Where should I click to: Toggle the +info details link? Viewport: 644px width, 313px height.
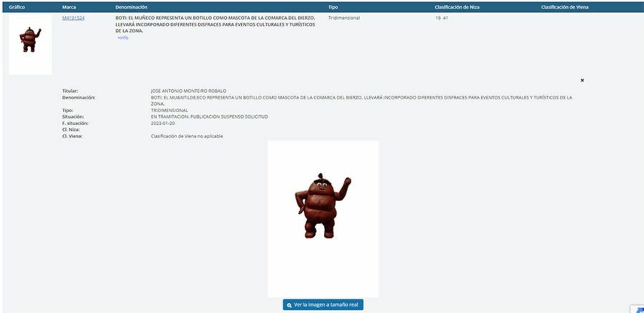[x=123, y=38]
